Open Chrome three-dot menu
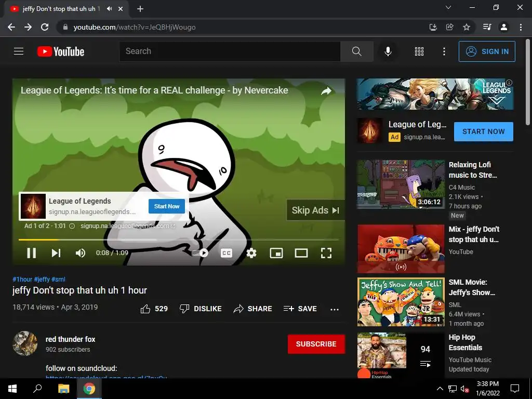The image size is (532, 399). click(x=521, y=27)
